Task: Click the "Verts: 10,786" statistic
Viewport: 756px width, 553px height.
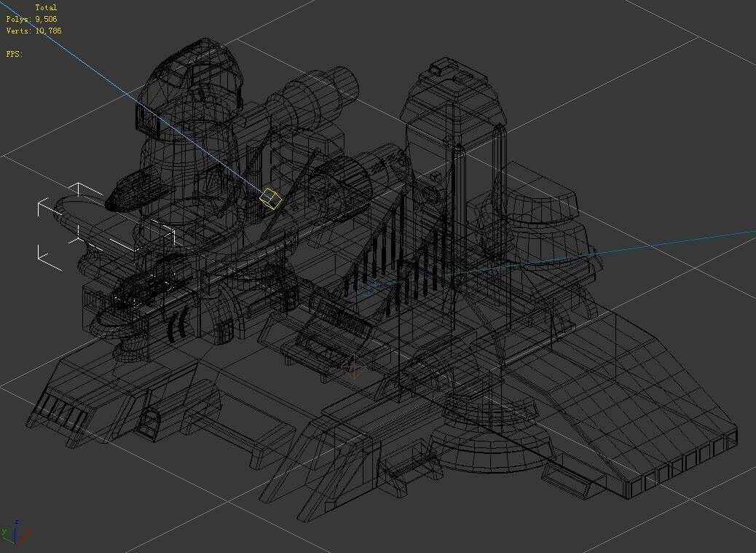Action: click(34, 31)
